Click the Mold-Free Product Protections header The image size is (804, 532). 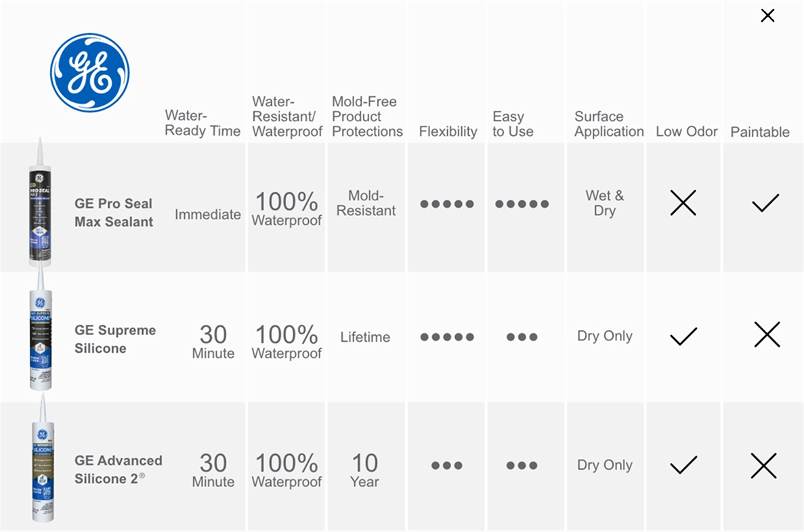[367, 116]
